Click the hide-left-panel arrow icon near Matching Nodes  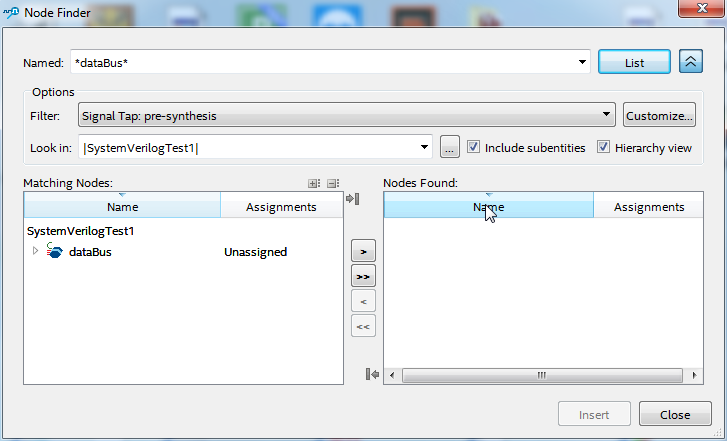[353, 199]
